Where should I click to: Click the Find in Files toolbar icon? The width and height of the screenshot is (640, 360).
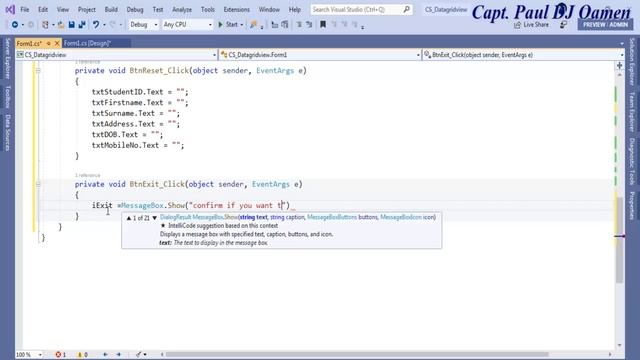click(253, 25)
